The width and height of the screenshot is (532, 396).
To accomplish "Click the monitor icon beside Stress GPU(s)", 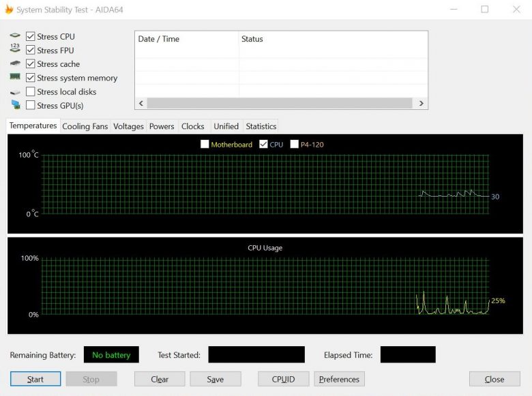I will tap(15, 104).
